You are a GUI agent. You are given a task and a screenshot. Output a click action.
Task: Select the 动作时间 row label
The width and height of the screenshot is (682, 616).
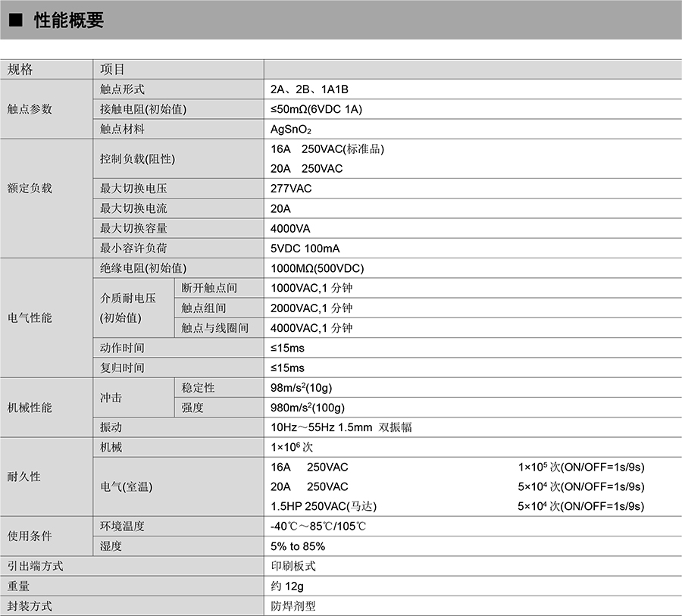[122, 348]
